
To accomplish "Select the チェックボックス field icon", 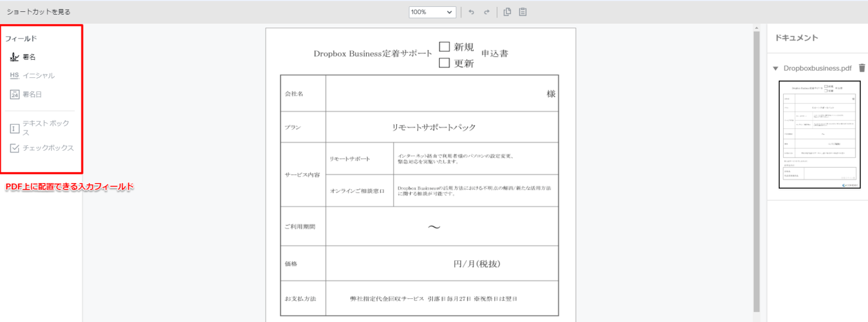I will click(15, 148).
